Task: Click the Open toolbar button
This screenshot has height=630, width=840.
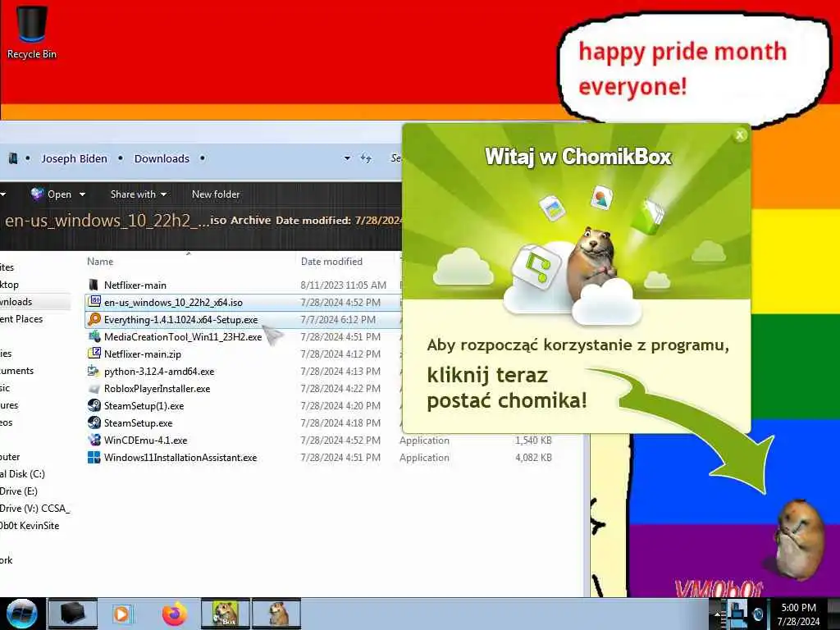Action: tap(52, 194)
